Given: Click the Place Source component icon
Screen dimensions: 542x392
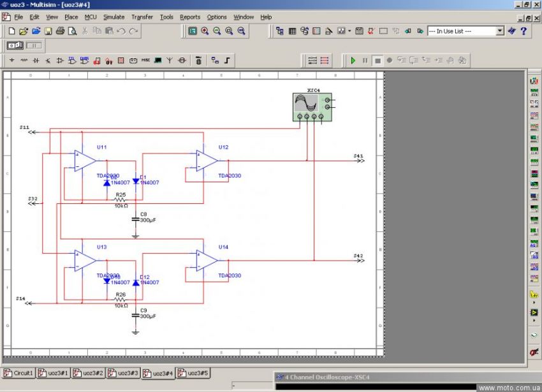Looking at the screenshot, I should (11, 61).
